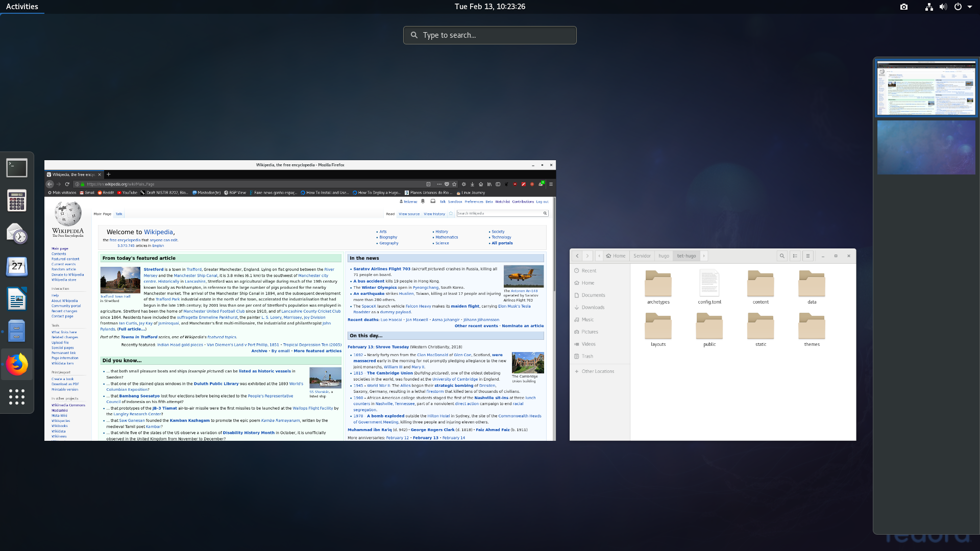Open the Firefox hamburger menu

click(x=551, y=184)
